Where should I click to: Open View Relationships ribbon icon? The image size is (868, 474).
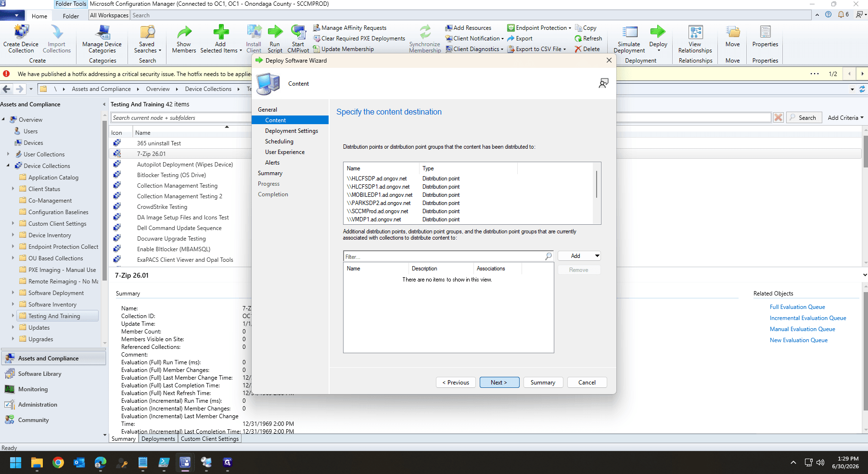[x=695, y=38]
